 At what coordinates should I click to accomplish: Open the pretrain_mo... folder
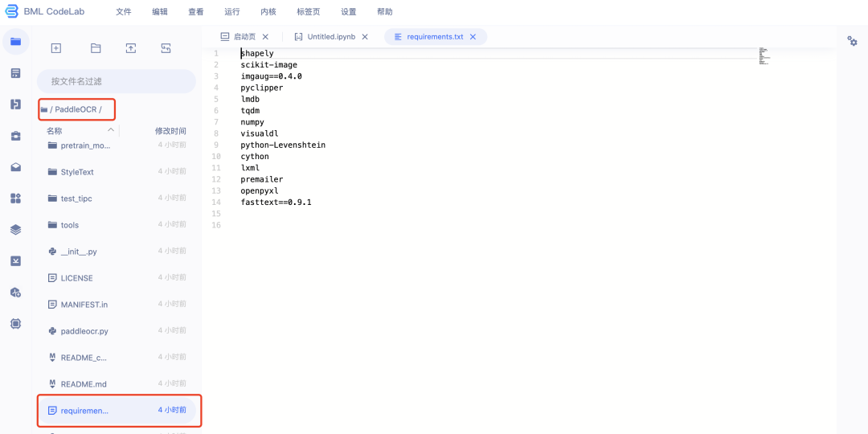coord(117,145)
